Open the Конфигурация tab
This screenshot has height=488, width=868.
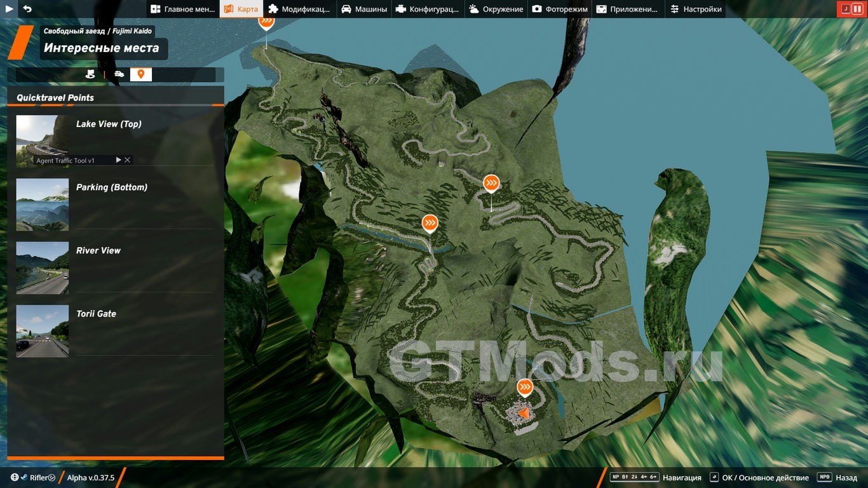click(x=427, y=9)
